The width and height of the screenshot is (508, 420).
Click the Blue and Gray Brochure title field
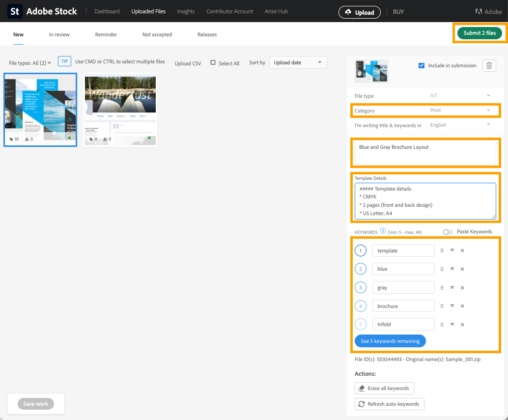(x=425, y=153)
